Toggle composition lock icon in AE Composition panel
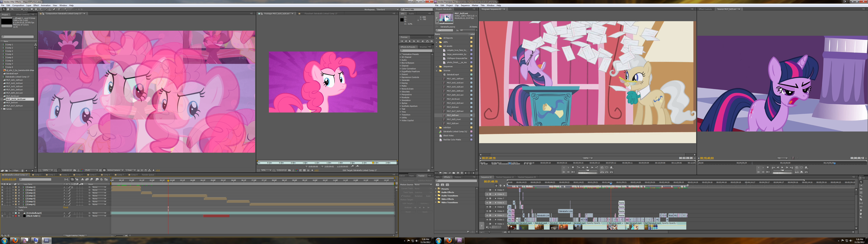This screenshot has width=868, height=244. point(43,14)
